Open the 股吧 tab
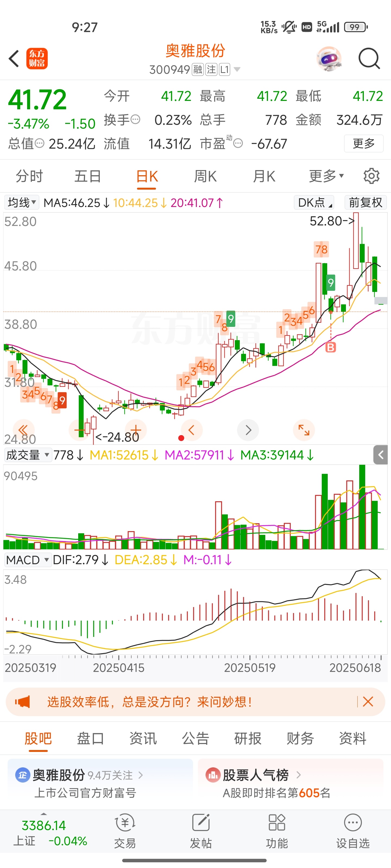Screen dimensions: 391x868 click(38, 739)
